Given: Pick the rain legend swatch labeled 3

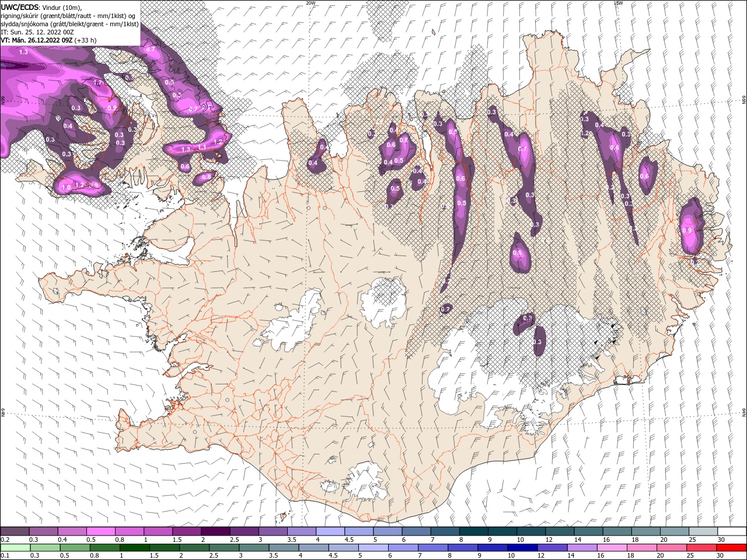Looking at the screenshot, I should click(253, 548).
